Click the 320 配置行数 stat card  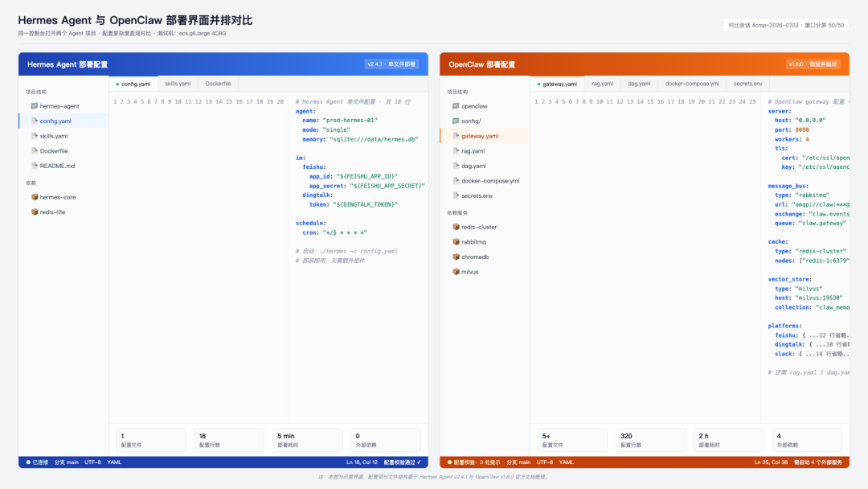click(x=650, y=440)
